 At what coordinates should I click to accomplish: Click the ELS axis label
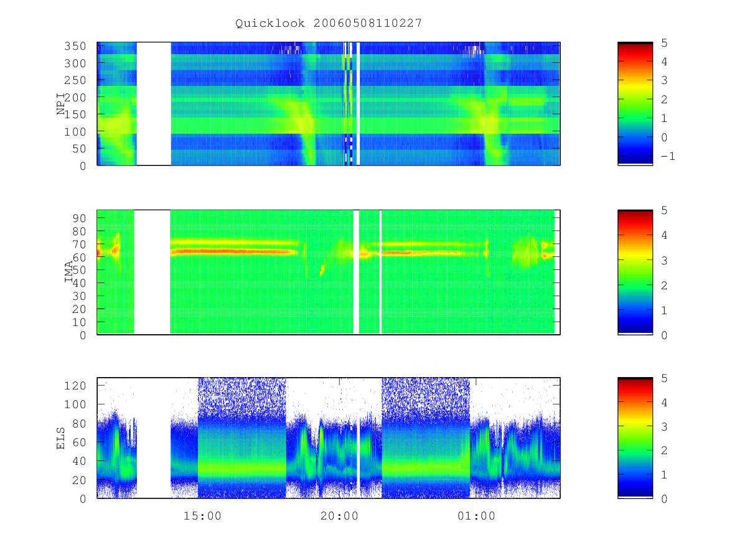(x=61, y=438)
